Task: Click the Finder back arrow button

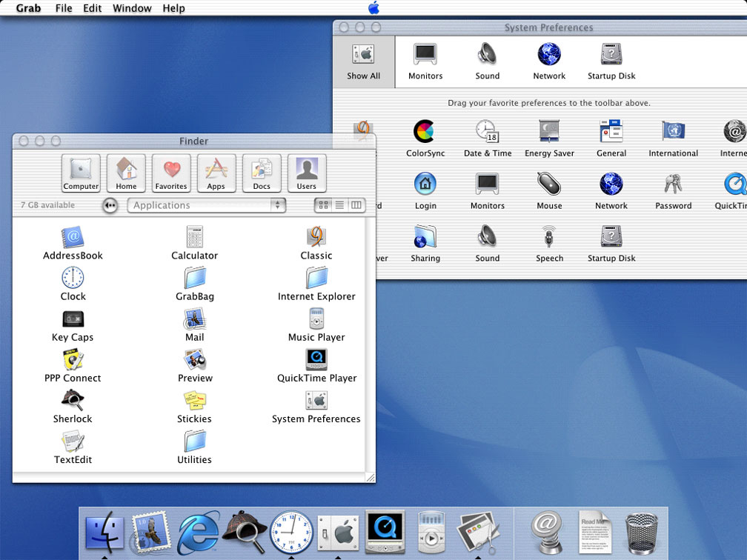Action: (110, 205)
